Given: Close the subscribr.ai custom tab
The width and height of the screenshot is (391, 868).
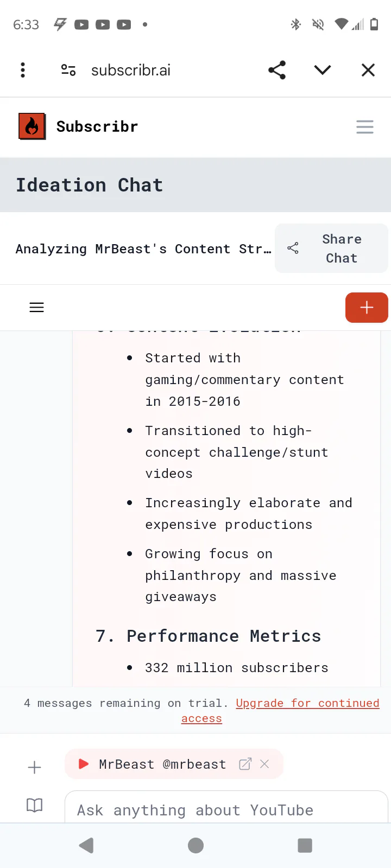Looking at the screenshot, I should click(368, 70).
